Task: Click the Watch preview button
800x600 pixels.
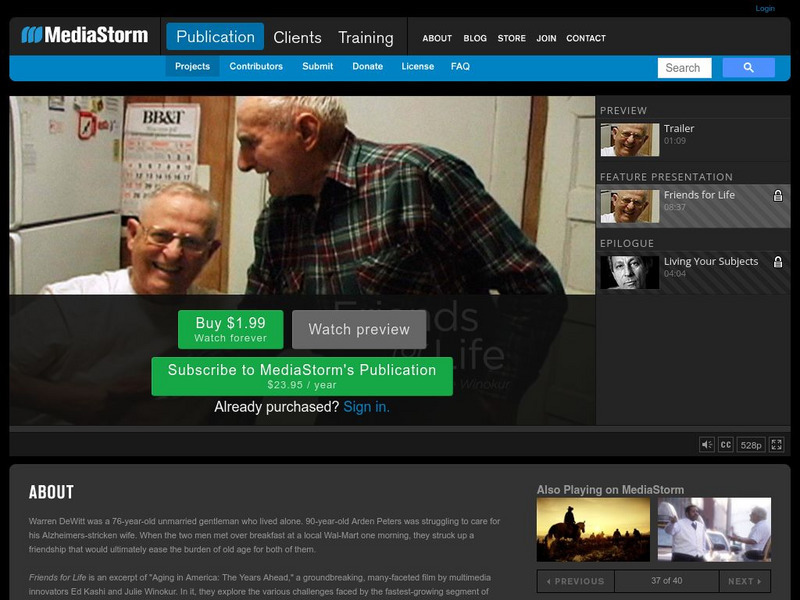Action: (359, 330)
